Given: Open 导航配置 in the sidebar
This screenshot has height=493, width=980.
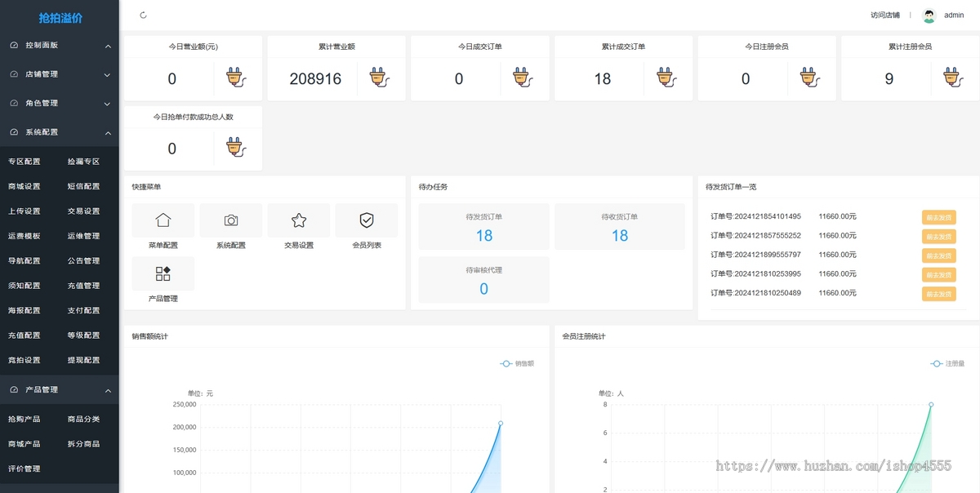Looking at the screenshot, I should coord(24,261).
